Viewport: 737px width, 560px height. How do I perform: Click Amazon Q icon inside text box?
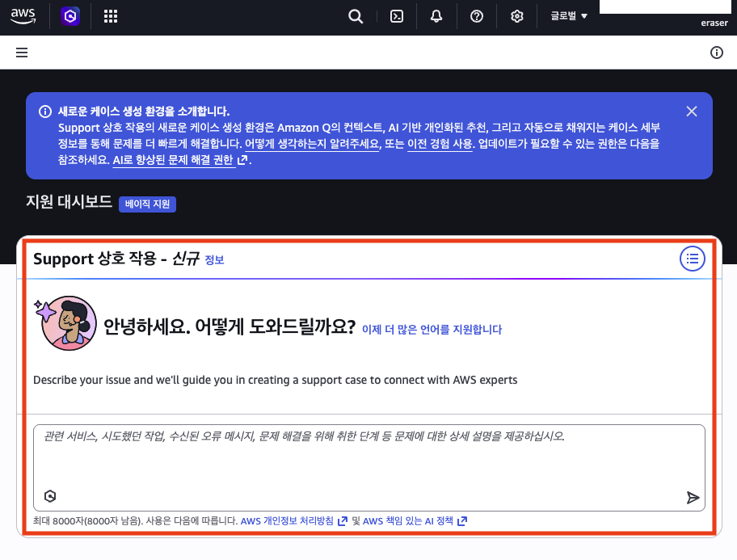coord(50,496)
